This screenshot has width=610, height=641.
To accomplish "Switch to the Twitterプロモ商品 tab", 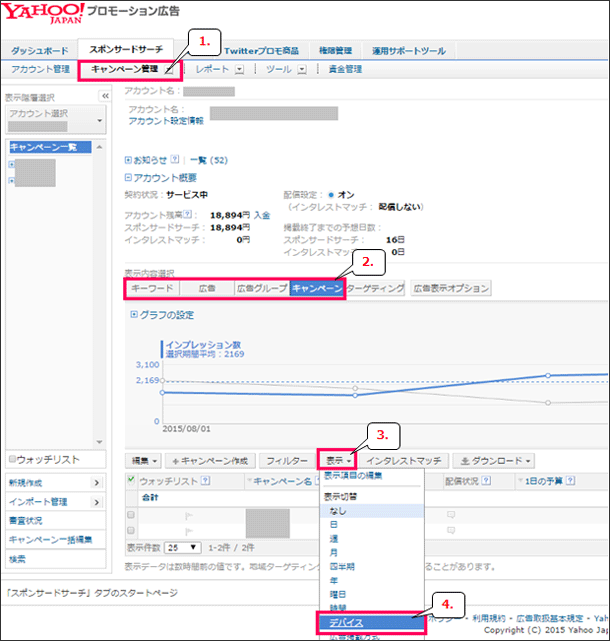I will pos(261,51).
